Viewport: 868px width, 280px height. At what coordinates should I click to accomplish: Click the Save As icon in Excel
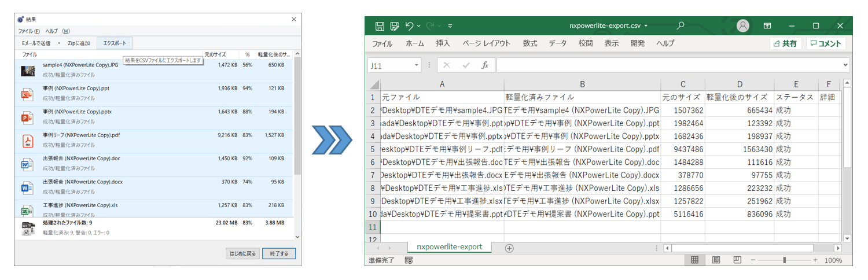(395, 26)
